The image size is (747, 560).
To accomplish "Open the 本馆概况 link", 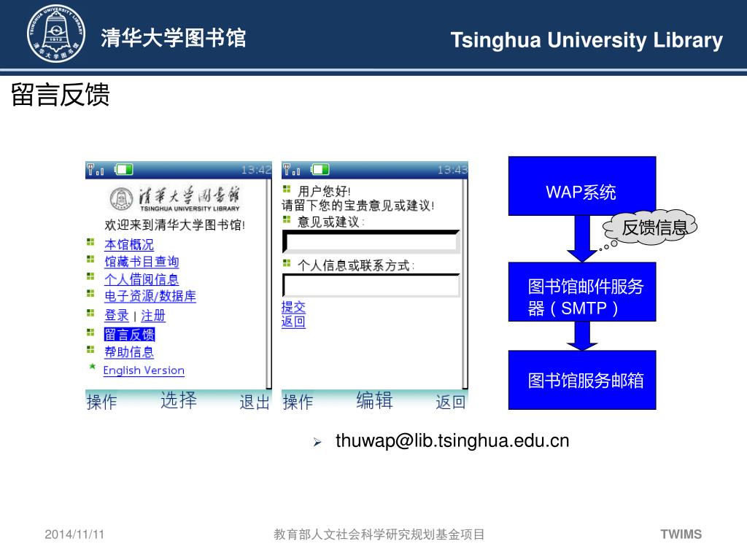I will [129, 245].
